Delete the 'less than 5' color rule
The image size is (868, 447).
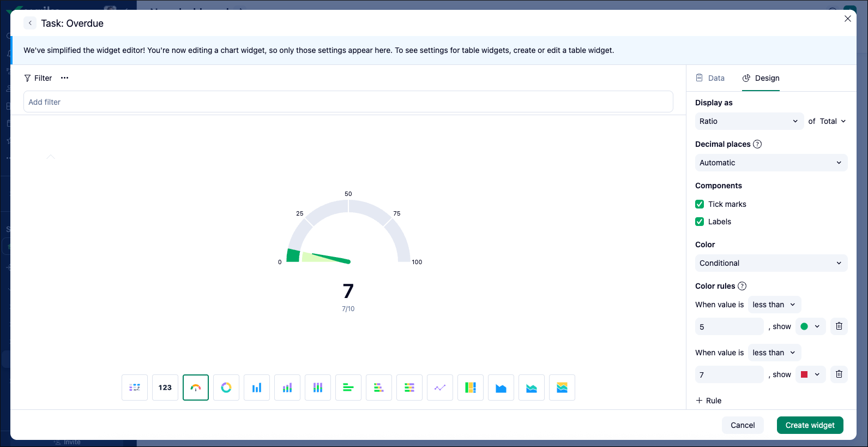pyautogui.click(x=839, y=326)
